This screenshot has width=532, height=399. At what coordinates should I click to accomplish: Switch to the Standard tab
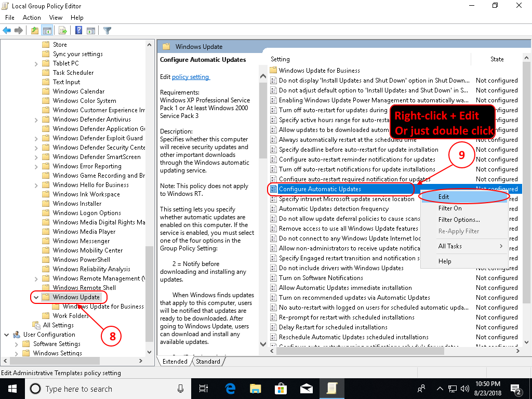tap(208, 362)
